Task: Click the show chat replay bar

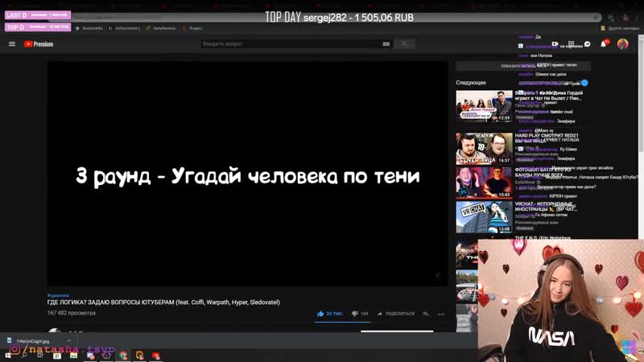Action: [523, 66]
